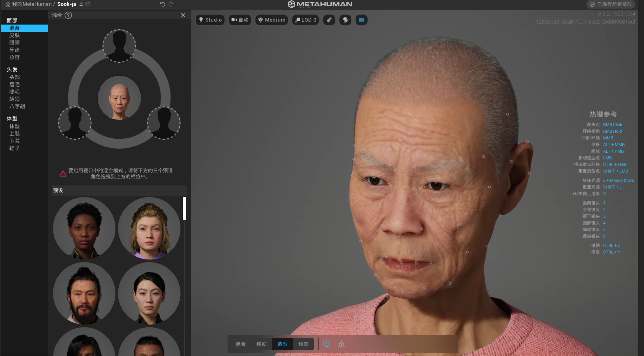Screen dimensions: 644x356
Task: Toggle the keyboard hotkey reference icon
Action: 361,20
